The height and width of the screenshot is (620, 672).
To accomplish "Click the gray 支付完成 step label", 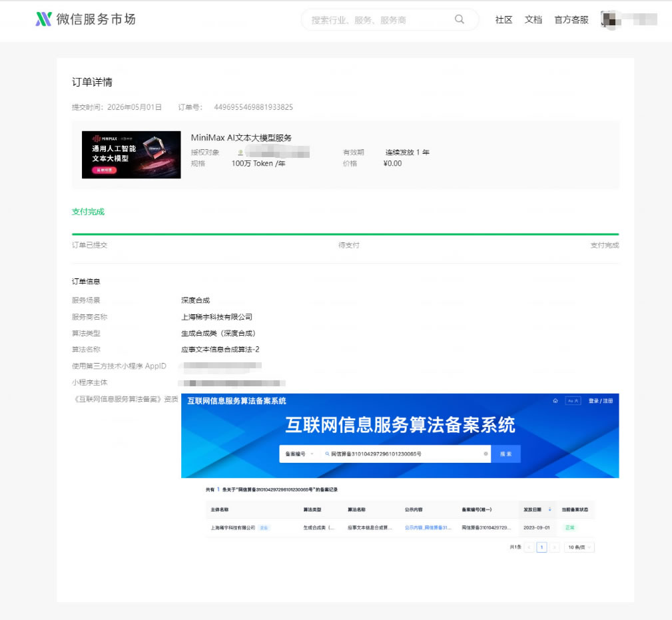I will pos(605,245).
